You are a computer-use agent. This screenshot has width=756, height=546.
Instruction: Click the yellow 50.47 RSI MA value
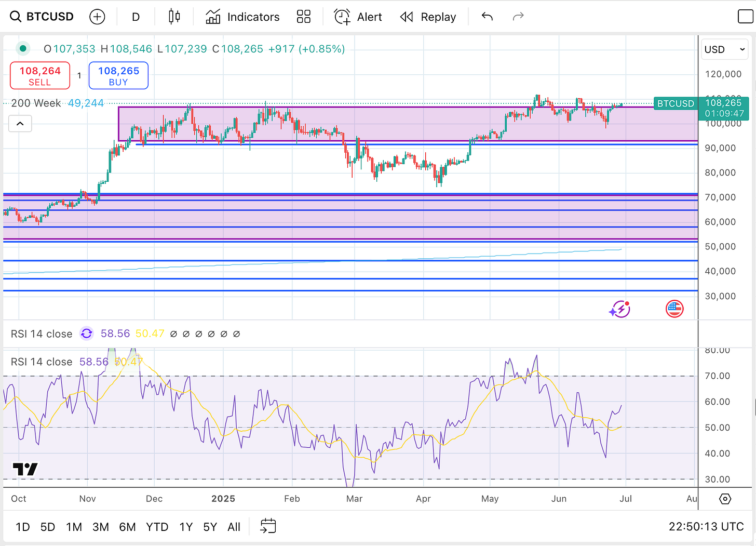(150, 334)
